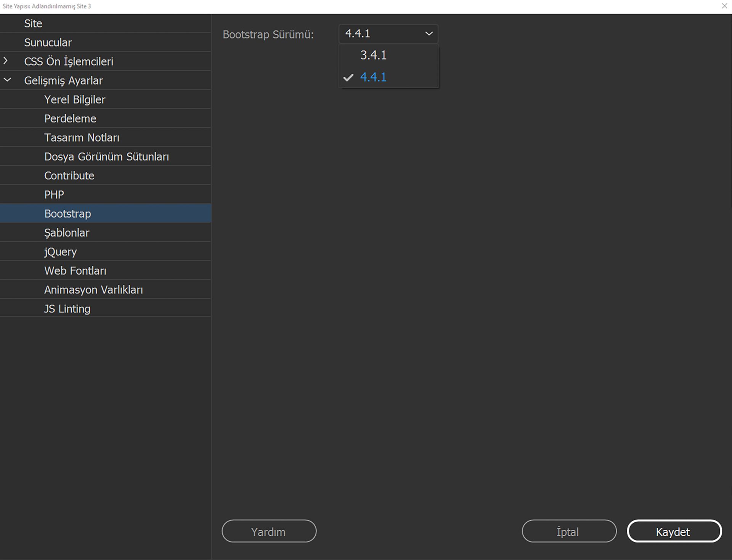Open the PHP settings category
The height and width of the screenshot is (560, 732).
[54, 194]
